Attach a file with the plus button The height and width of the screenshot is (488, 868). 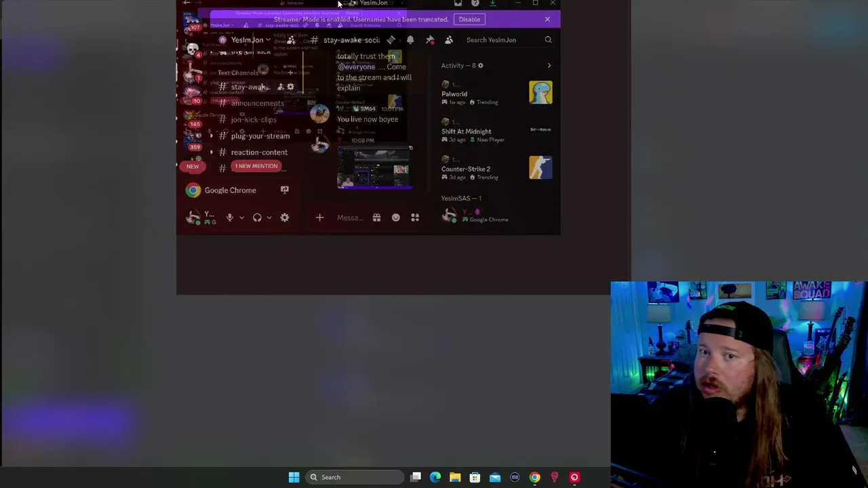tap(320, 218)
